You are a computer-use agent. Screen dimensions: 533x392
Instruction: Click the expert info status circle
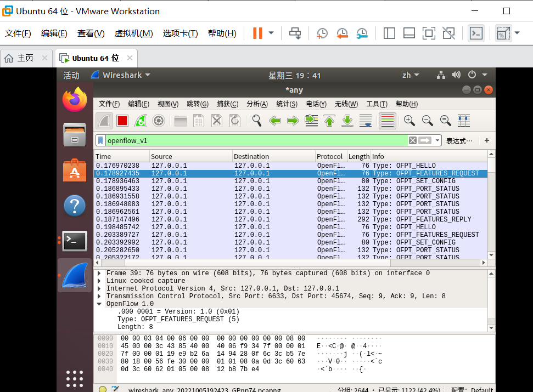102,389
